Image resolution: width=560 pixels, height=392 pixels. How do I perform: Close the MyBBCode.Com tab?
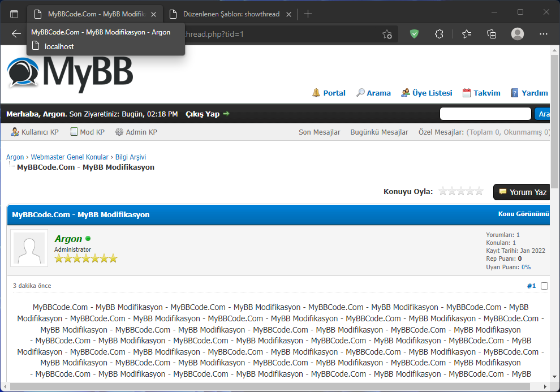tap(153, 14)
